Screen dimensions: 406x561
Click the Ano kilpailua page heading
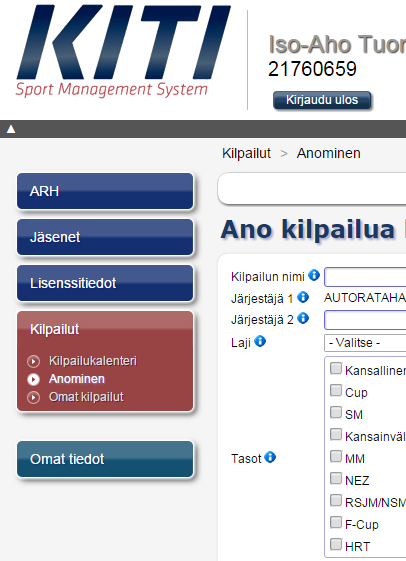[308, 229]
